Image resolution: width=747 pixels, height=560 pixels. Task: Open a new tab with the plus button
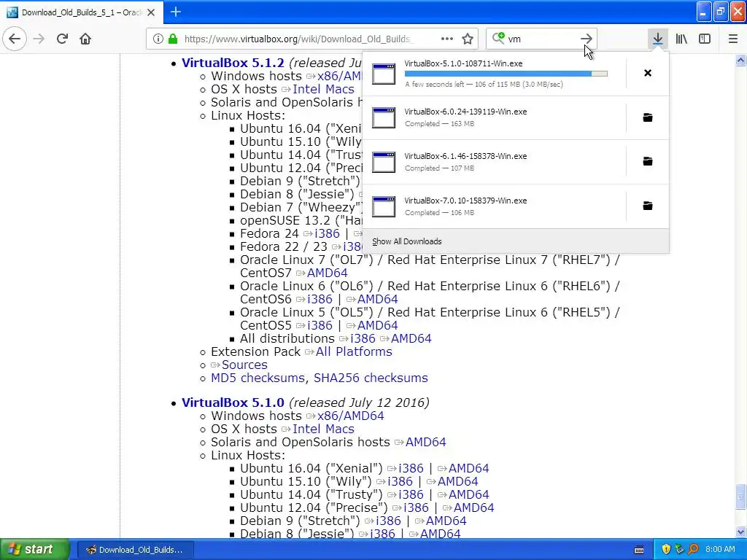pyautogui.click(x=175, y=12)
